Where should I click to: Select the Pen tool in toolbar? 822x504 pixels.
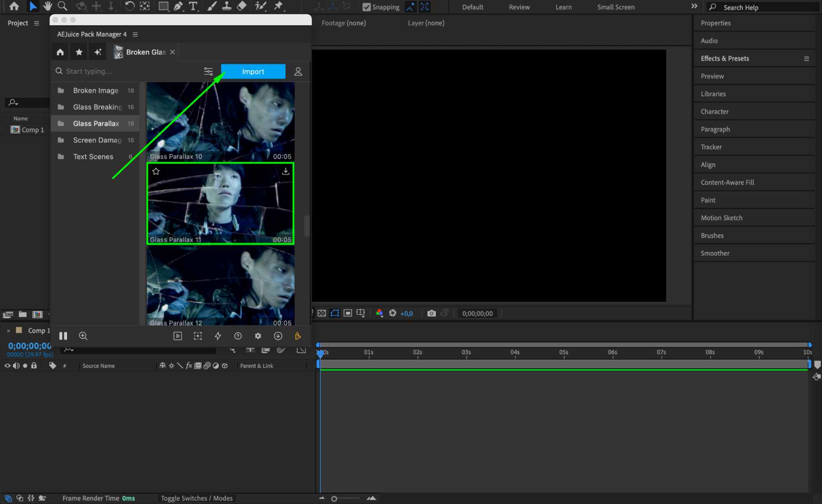click(x=178, y=6)
